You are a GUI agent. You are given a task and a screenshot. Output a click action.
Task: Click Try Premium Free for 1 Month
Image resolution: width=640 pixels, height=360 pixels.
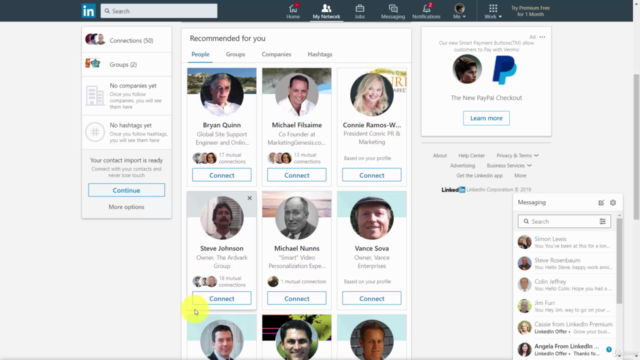tap(530, 11)
